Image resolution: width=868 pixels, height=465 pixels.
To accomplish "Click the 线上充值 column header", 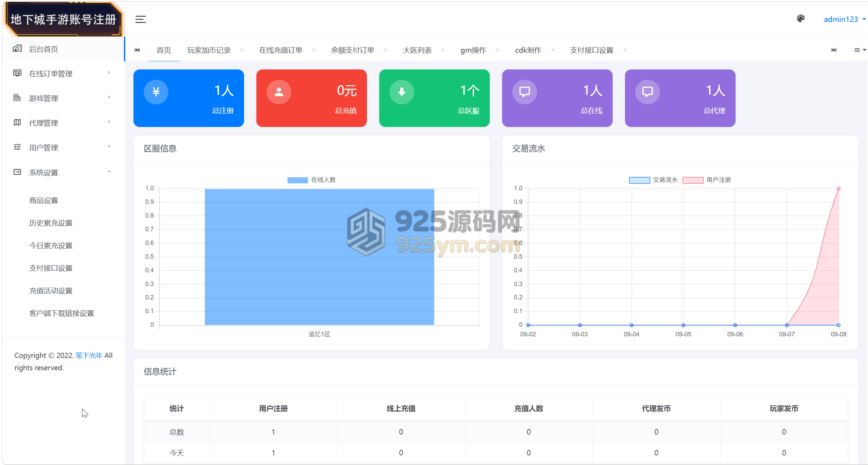I will click(401, 409).
